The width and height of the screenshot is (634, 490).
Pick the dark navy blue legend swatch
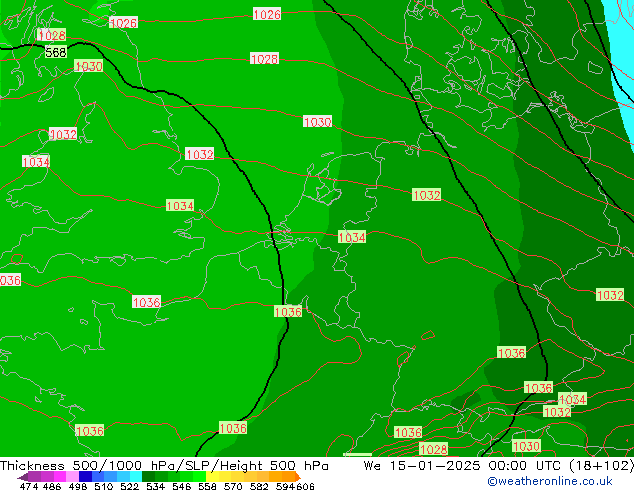click(85, 477)
